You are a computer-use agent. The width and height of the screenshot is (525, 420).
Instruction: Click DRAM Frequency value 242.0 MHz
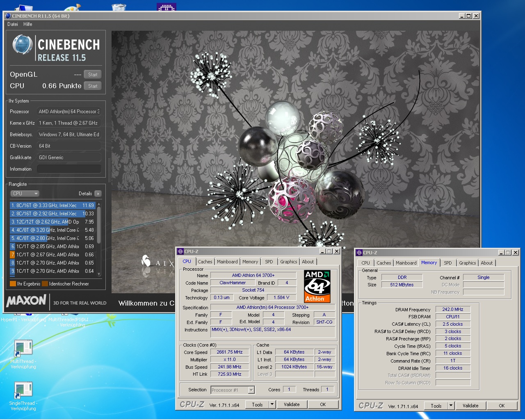click(453, 310)
